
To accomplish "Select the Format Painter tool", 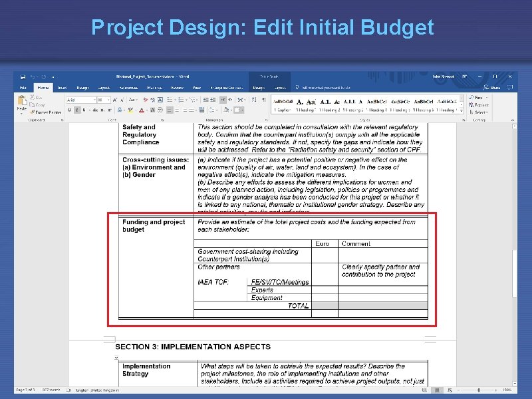I will click(x=45, y=110).
